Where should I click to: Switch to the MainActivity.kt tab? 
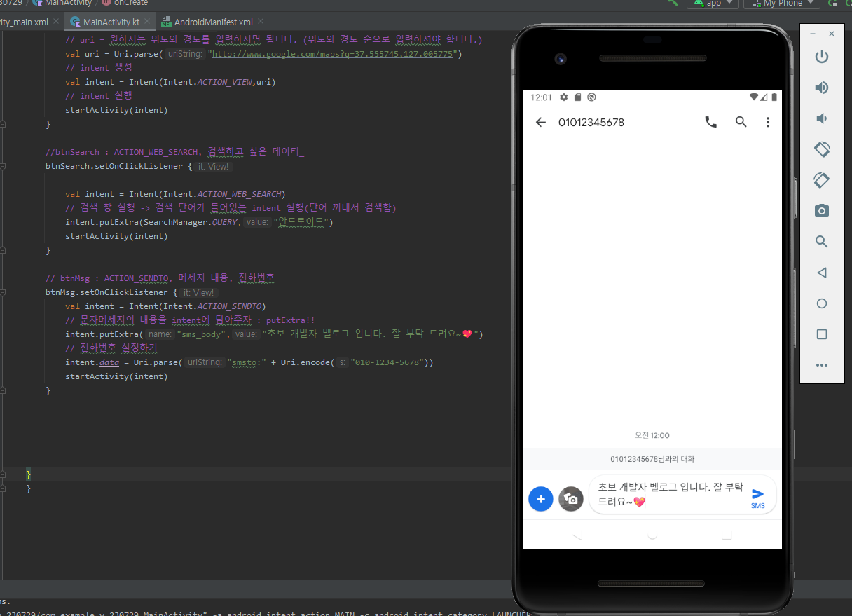[x=108, y=22]
